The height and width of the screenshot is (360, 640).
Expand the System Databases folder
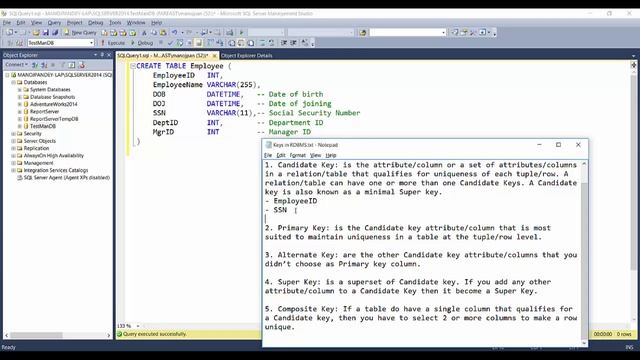pyautogui.click(x=20, y=89)
